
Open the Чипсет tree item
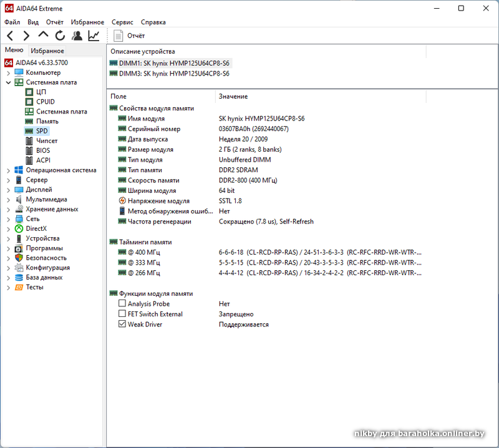(46, 141)
